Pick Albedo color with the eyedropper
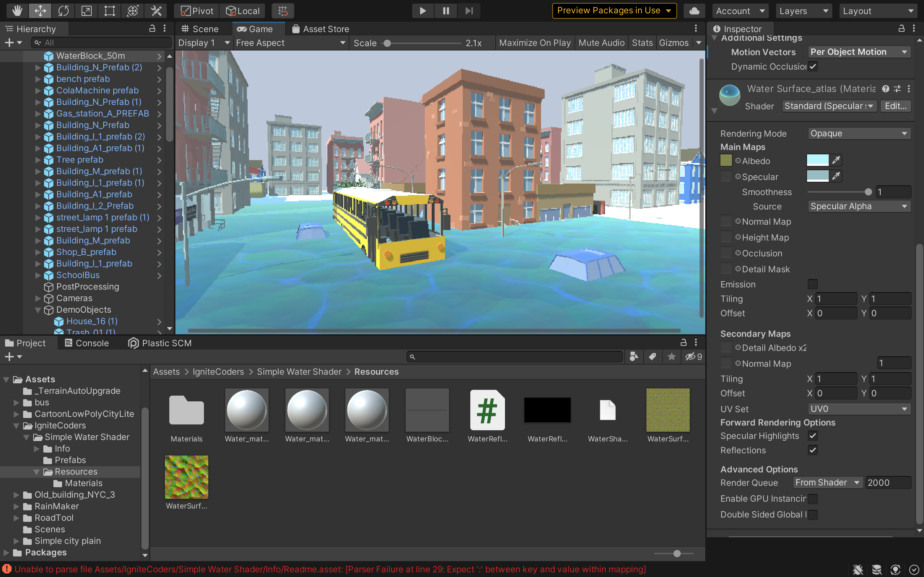Viewport: 924px width, 577px height. (x=836, y=160)
